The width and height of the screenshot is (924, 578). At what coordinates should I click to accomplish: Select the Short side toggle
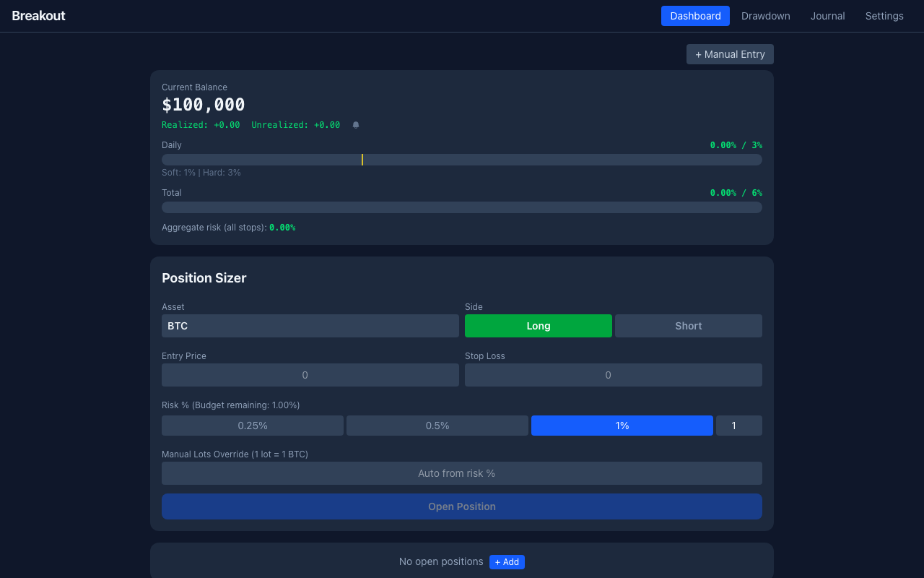689,326
